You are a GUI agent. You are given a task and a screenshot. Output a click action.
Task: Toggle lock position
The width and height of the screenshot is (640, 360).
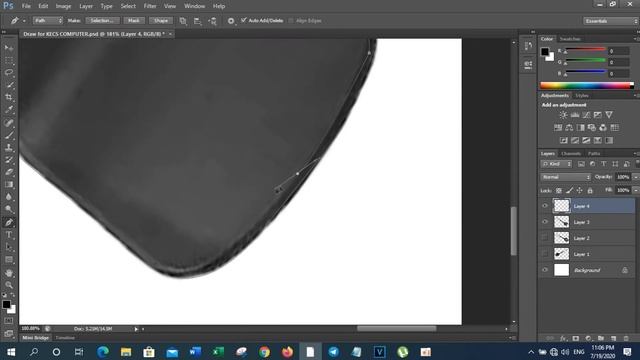[579, 191]
